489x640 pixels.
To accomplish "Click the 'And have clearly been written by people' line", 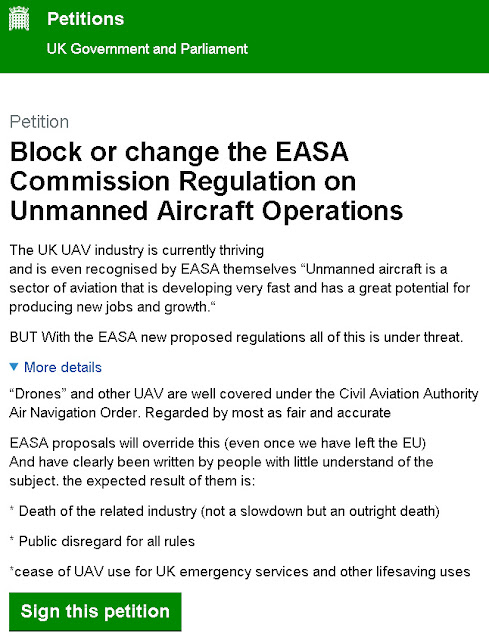I will pos(221,462).
